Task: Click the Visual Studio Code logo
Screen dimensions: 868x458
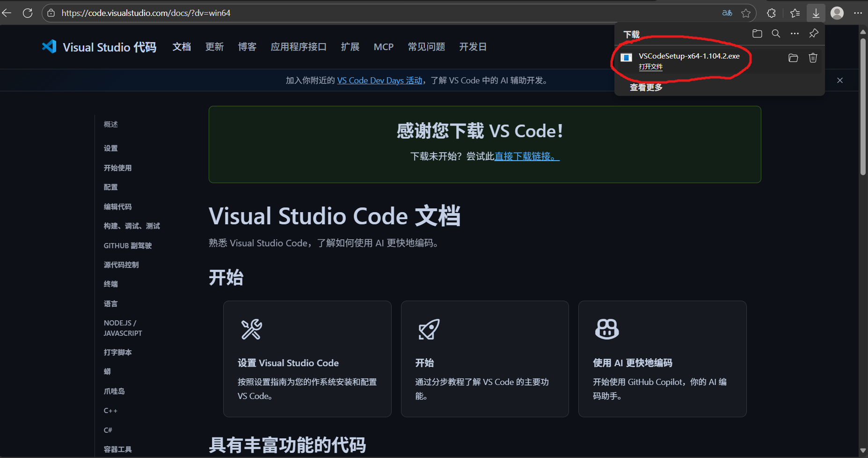Action: [x=49, y=46]
